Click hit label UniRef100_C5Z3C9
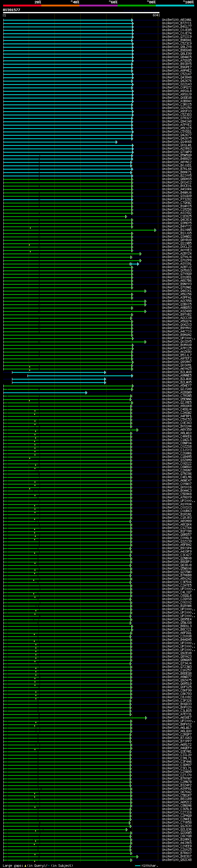197x868 pixels. click(177, 43)
